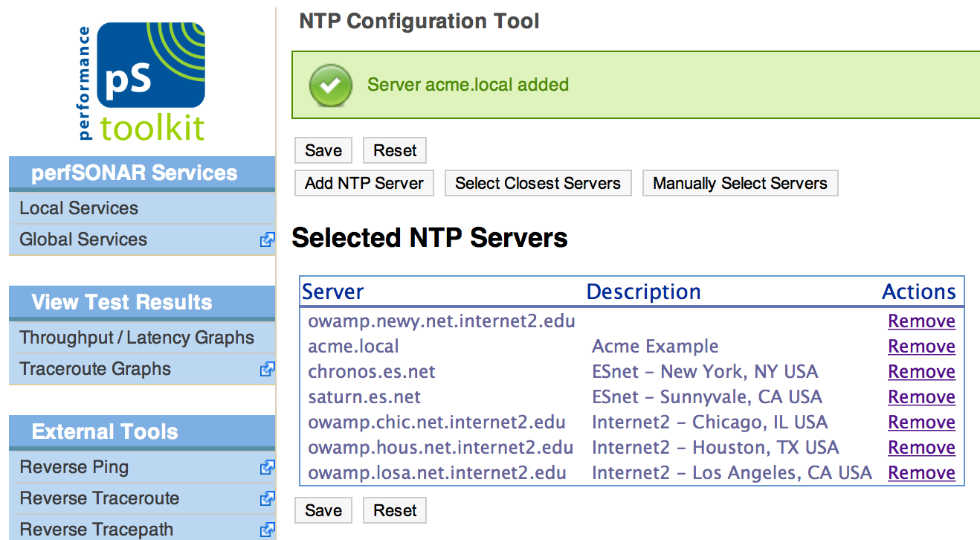Viewport: 980px width, 540px height.
Task: Click the top Reset button
Action: [395, 150]
